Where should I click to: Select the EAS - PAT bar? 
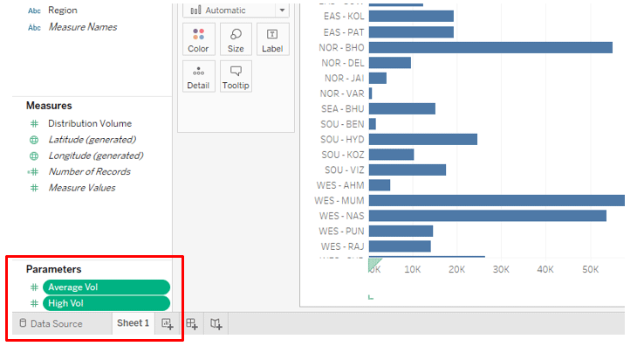pos(411,32)
